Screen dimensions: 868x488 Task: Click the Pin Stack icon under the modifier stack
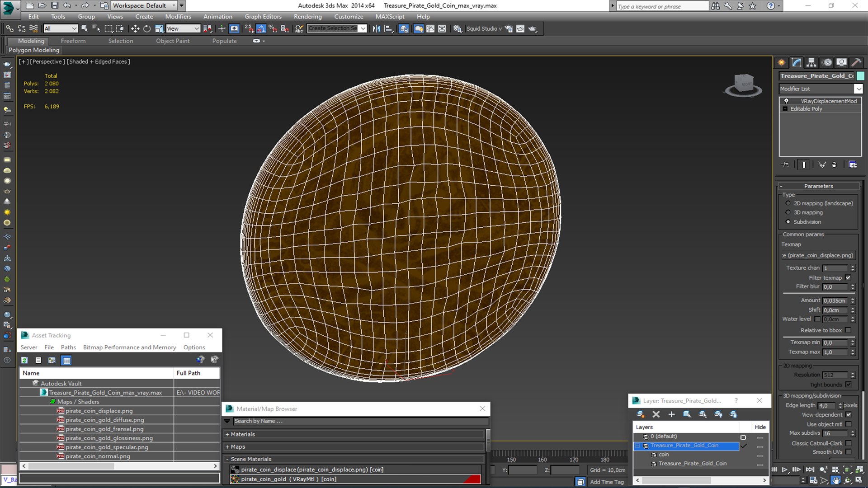[x=785, y=164]
